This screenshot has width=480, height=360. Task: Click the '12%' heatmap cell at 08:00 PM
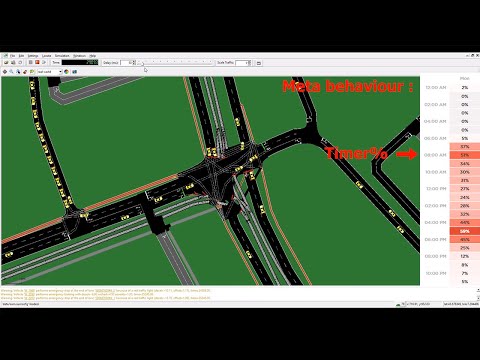[465, 256]
